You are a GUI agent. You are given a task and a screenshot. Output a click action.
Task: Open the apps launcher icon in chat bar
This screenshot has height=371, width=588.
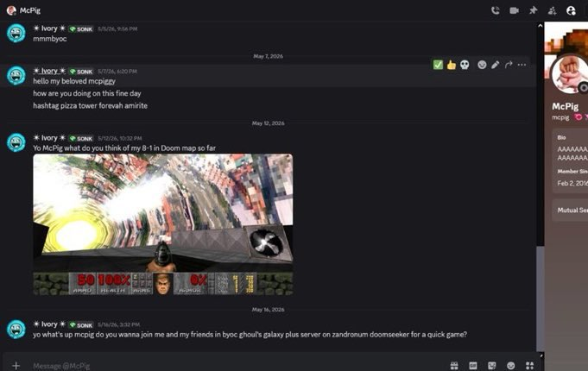point(529,365)
